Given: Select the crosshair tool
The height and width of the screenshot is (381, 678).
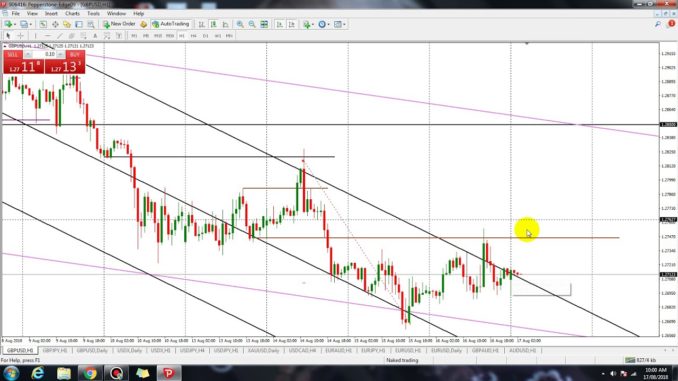Looking at the screenshot, I should pyautogui.click(x=20, y=36).
